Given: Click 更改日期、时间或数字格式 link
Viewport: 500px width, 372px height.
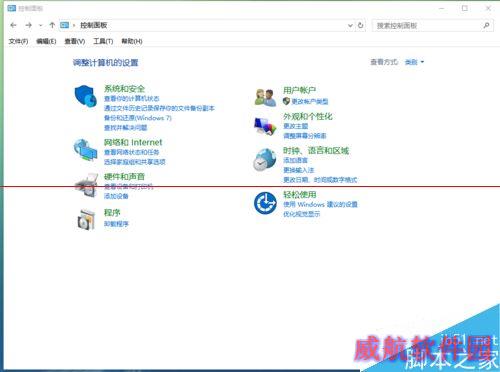Looking at the screenshot, I should (x=320, y=180).
